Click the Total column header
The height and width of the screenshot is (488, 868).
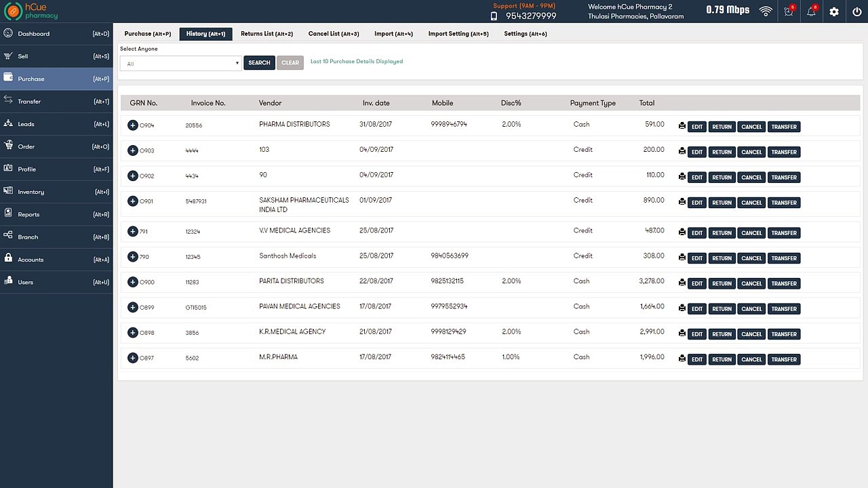(647, 103)
